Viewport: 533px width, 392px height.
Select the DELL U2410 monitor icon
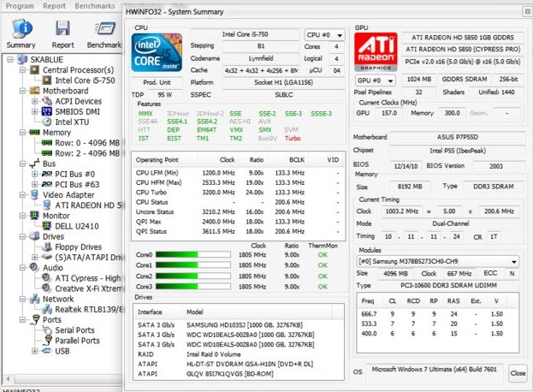47,226
